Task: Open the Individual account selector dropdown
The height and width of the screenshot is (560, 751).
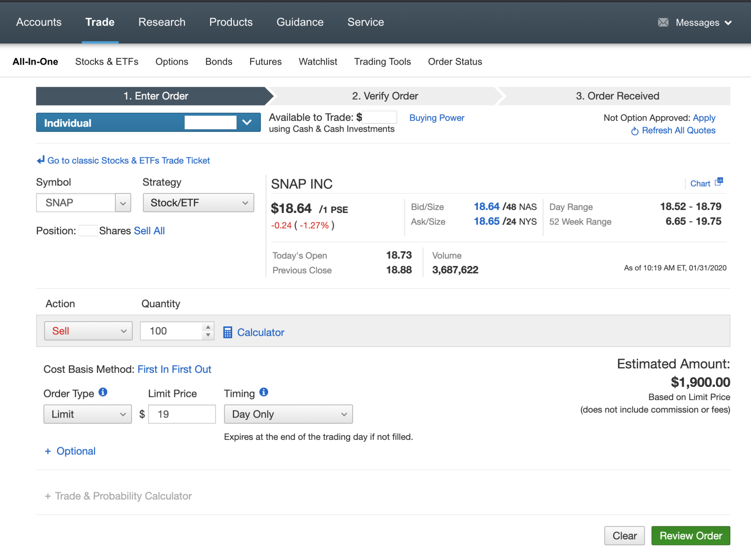Action: [148, 123]
